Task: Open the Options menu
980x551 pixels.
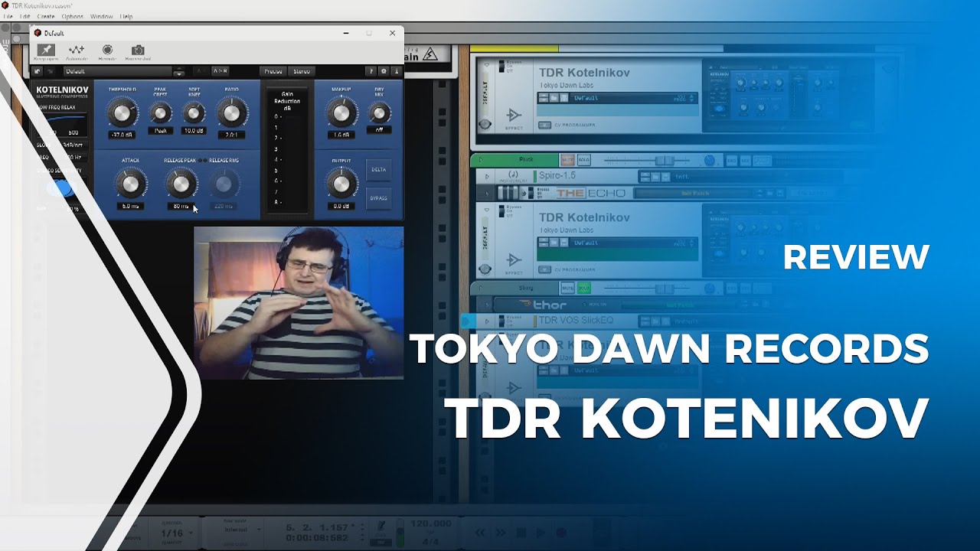Action: pyautogui.click(x=72, y=16)
